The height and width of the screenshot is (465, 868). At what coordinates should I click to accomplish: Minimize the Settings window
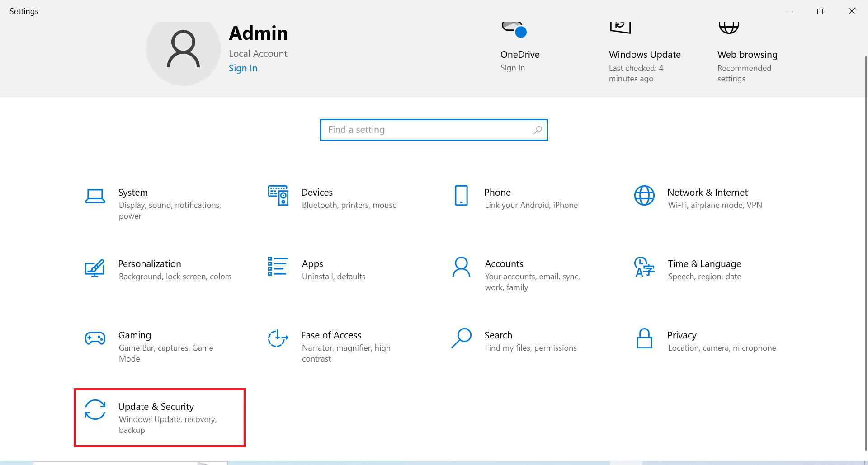[x=789, y=11]
